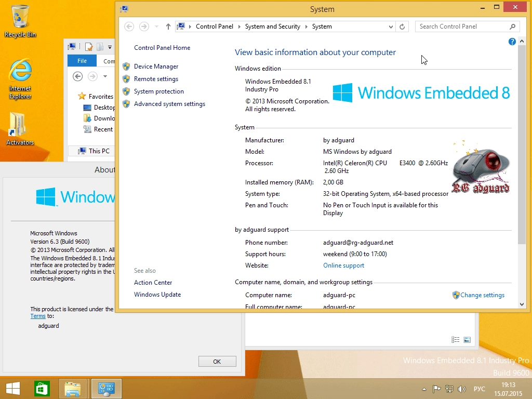532x399 pixels.
Task: Go forward in the Explorer window
Action: pyautogui.click(x=92, y=76)
